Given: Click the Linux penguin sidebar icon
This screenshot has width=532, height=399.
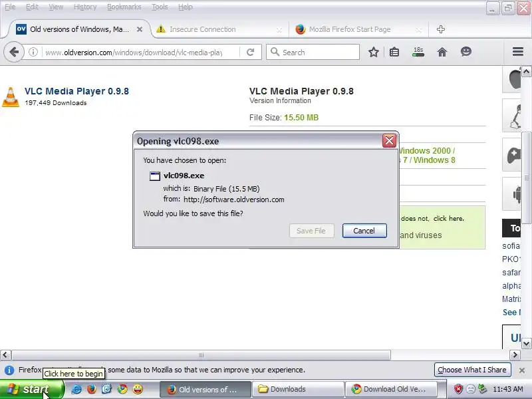Looking at the screenshot, I should 511,116.
